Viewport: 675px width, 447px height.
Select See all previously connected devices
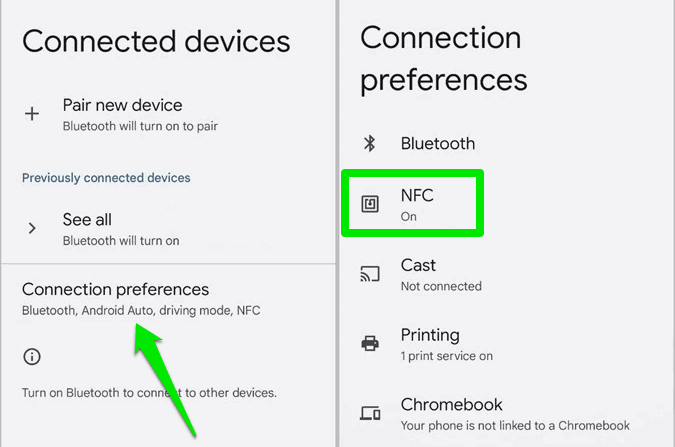click(x=87, y=219)
